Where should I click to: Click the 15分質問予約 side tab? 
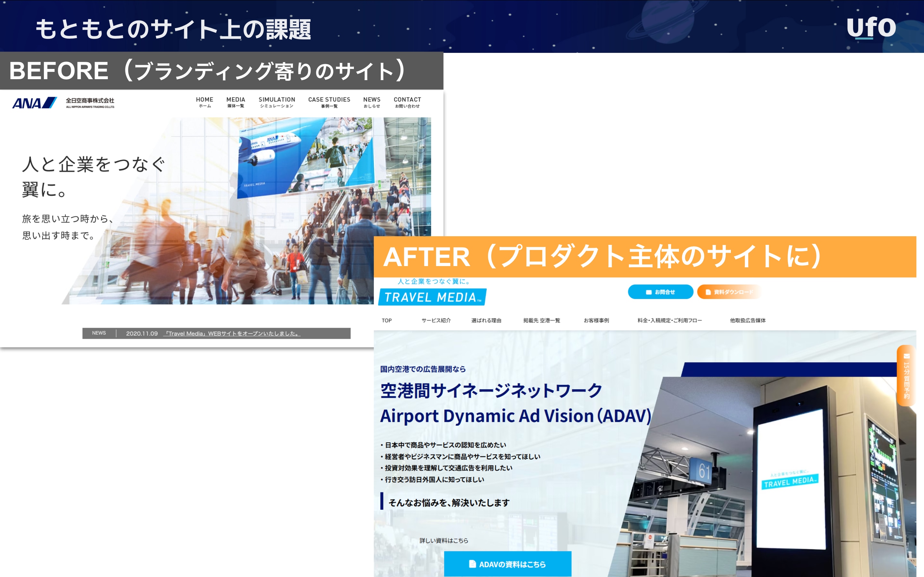click(906, 376)
